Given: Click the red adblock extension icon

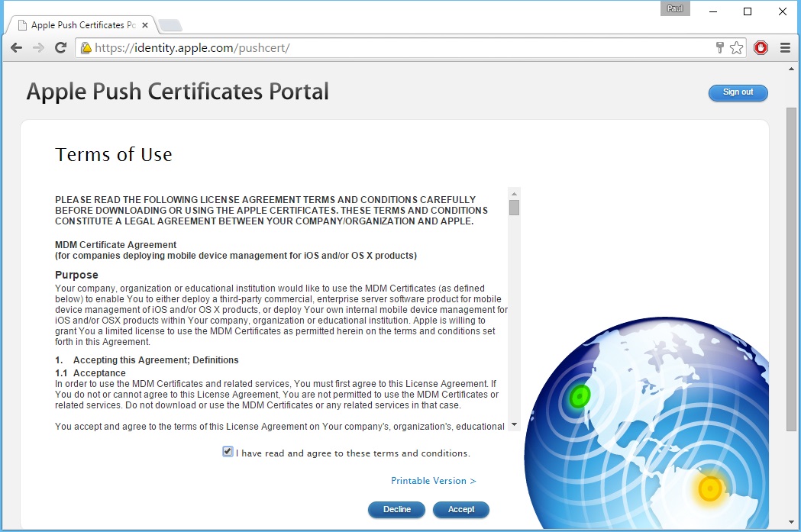Looking at the screenshot, I should pyautogui.click(x=761, y=48).
